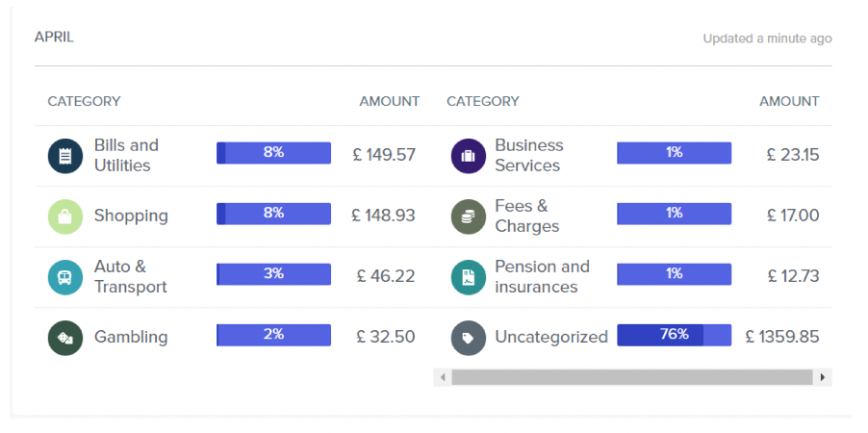Click the Shopping bag icon

(x=65, y=216)
